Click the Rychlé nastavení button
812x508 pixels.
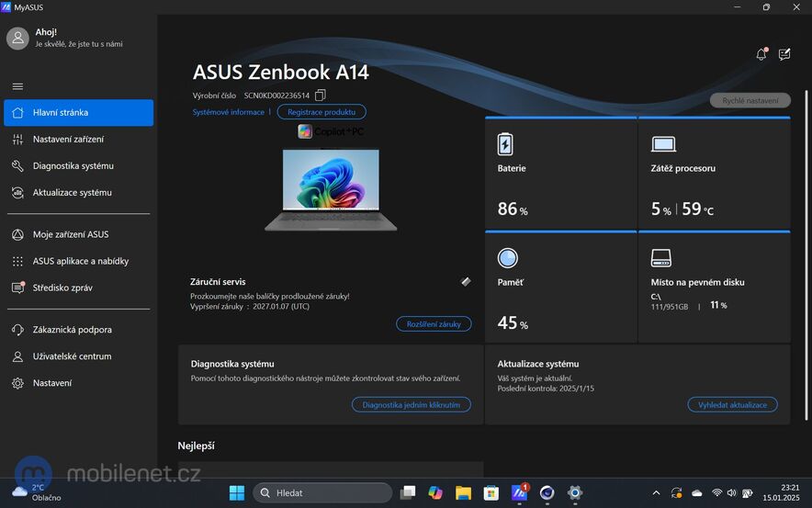tap(750, 100)
